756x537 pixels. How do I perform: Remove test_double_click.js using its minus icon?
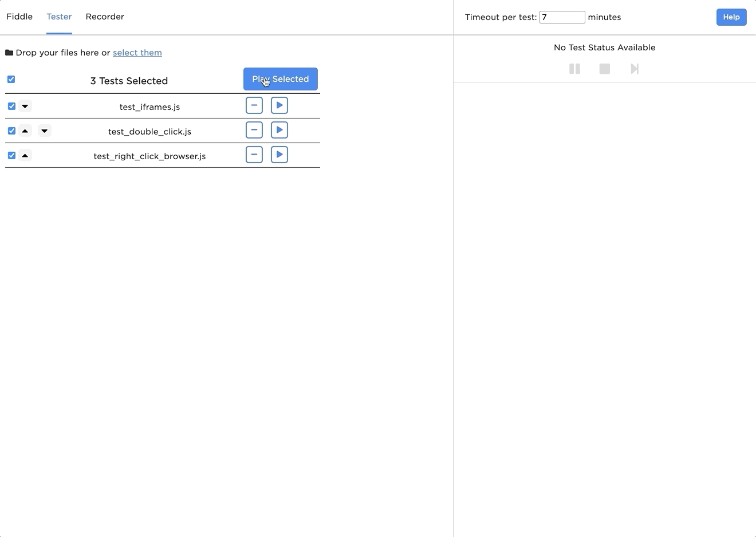(x=254, y=130)
